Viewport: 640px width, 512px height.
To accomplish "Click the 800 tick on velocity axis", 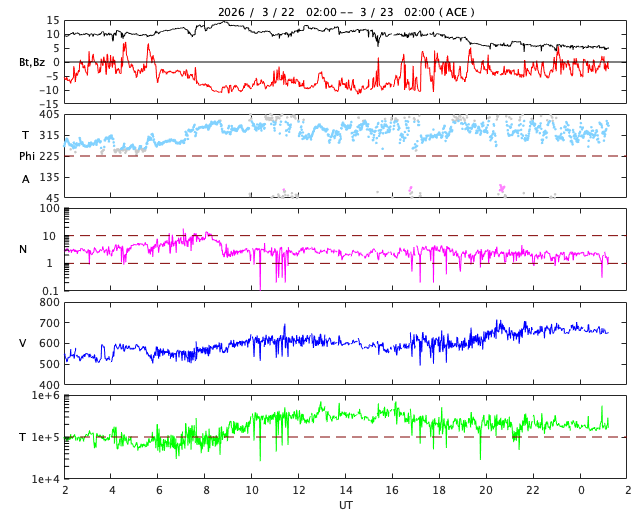I will 49,302.
